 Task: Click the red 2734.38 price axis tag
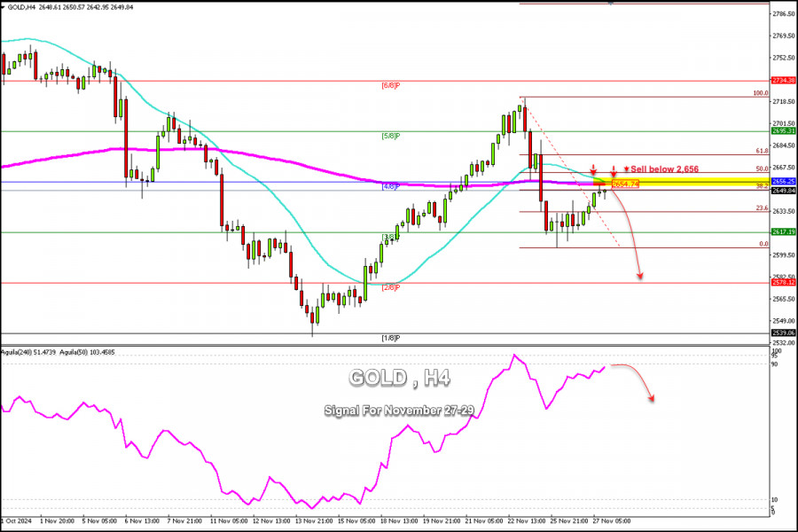[x=783, y=81]
